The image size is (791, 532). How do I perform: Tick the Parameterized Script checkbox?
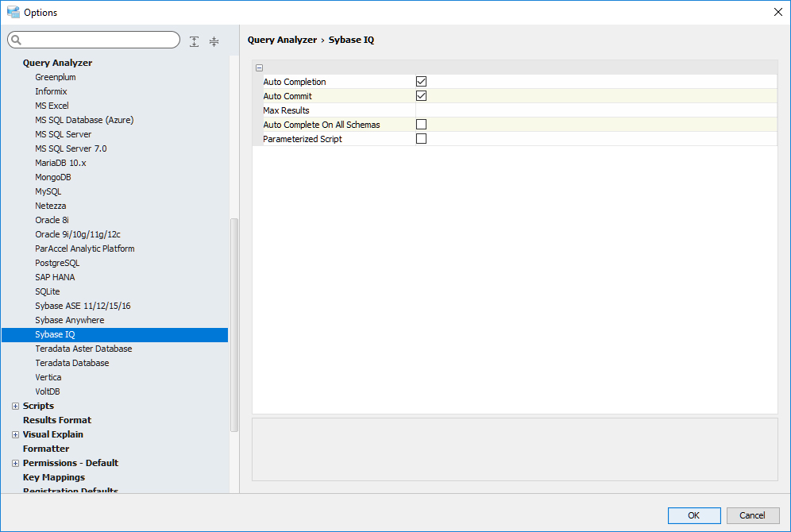click(422, 139)
